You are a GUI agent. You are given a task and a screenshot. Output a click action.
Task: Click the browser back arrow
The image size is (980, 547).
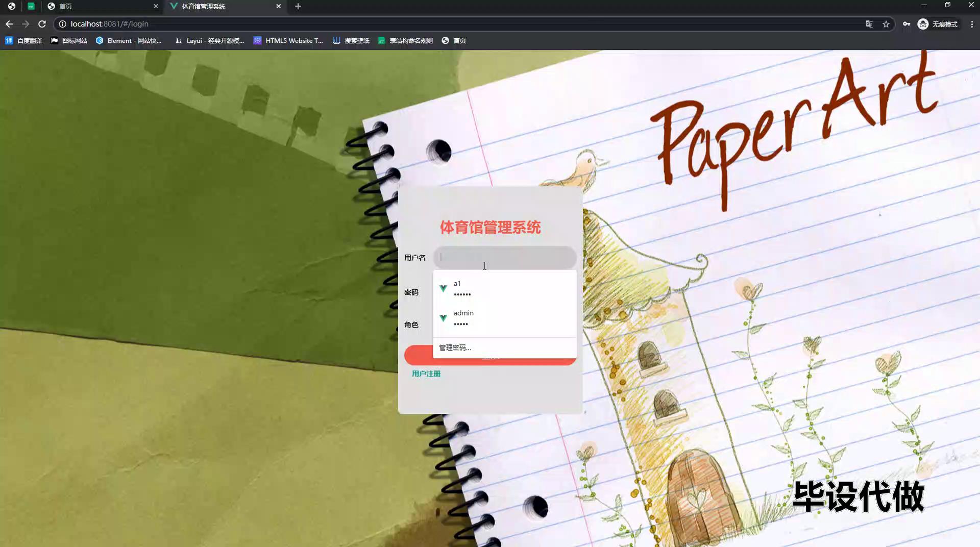[9, 24]
